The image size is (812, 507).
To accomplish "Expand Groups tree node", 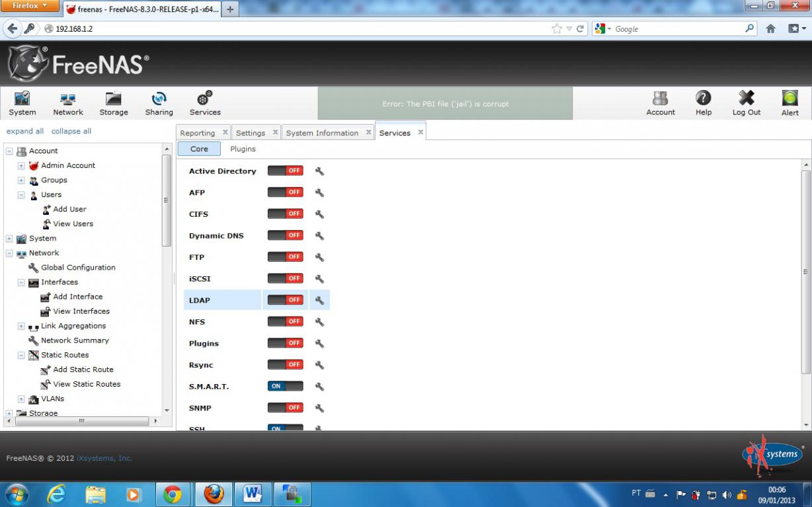I will [x=21, y=180].
